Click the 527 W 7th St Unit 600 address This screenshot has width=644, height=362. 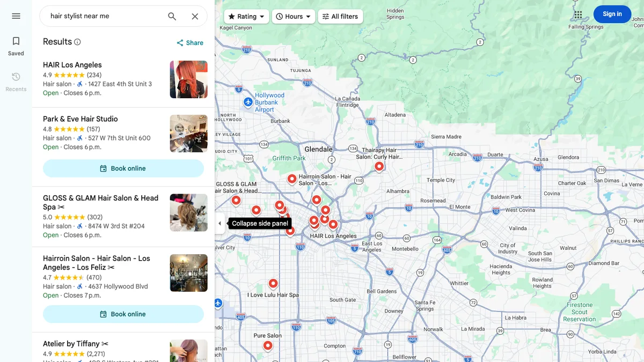tap(119, 138)
